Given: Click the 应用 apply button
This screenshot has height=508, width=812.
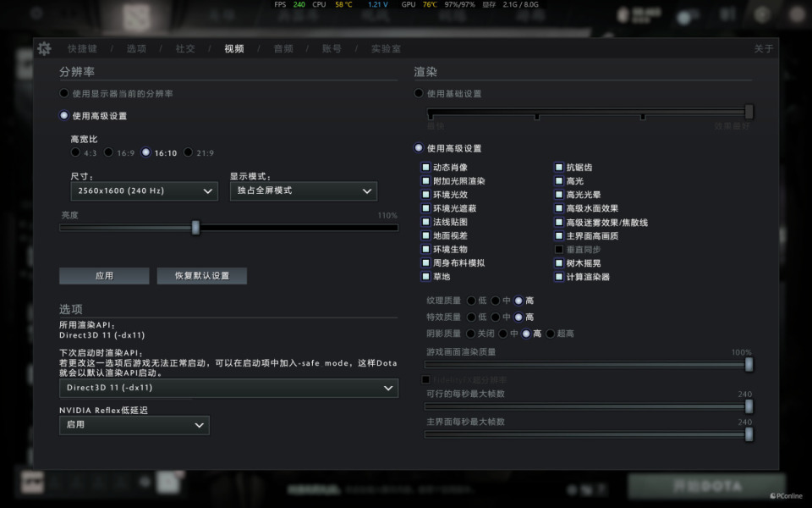Looking at the screenshot, I should [103, 275].
